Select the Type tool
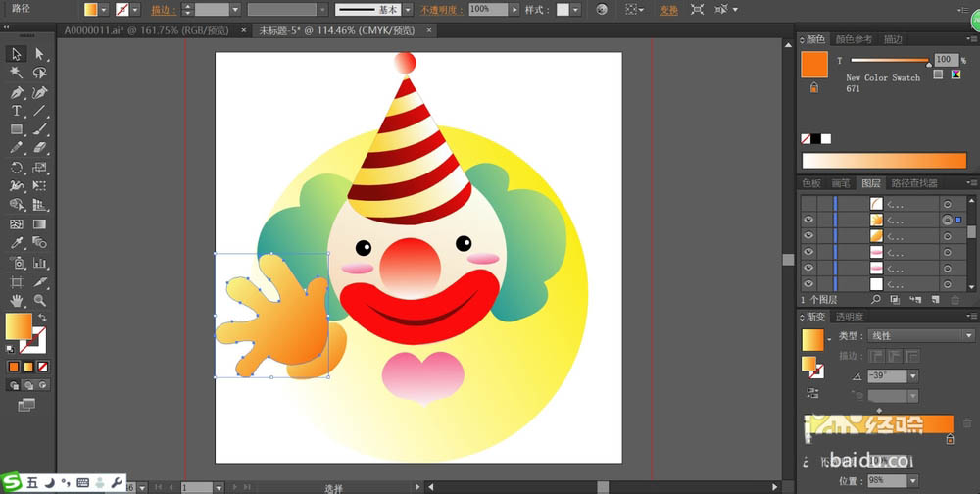980x494 pixels. (17, 112)
